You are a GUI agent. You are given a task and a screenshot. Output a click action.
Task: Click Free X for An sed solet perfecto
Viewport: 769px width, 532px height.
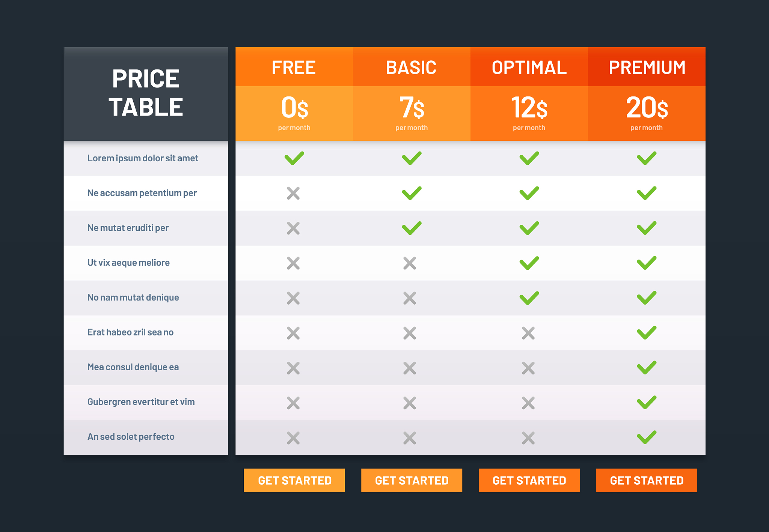point(293,438)
